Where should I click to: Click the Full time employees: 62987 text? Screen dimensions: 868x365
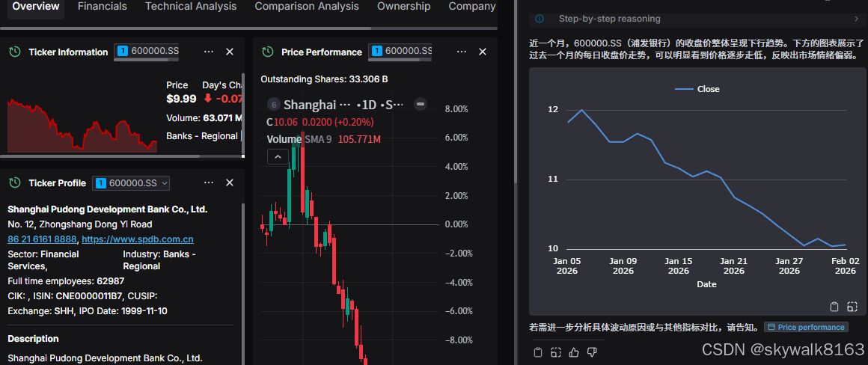click(66, 281)
